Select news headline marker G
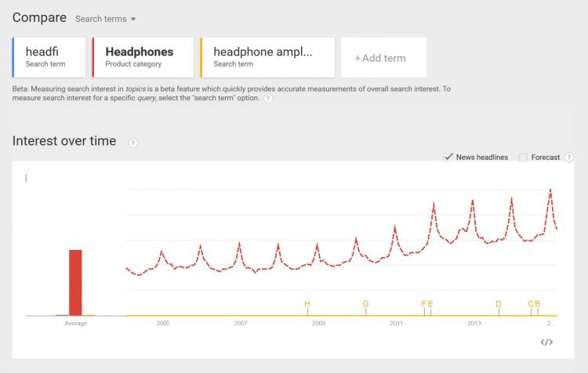588x373 pixels. 365,303
